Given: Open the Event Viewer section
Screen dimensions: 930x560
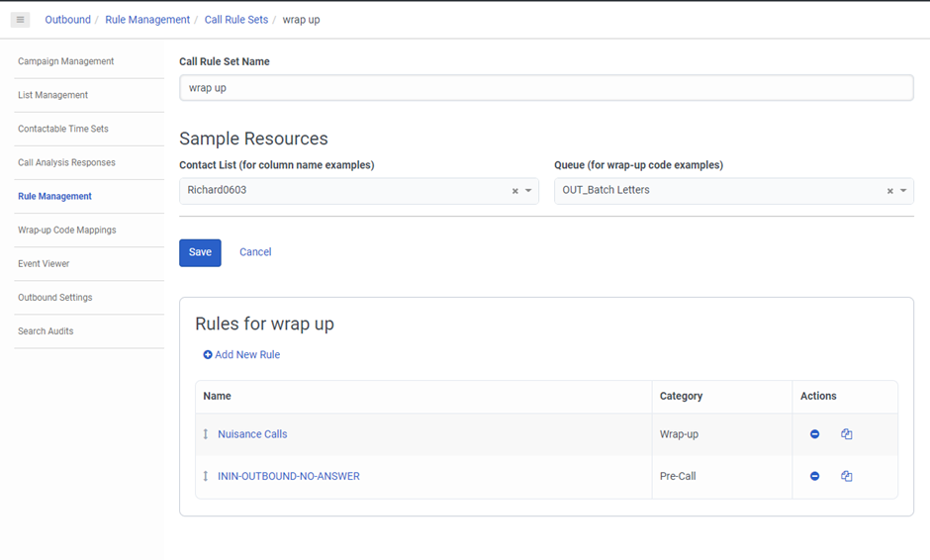Looking at the screenshot, I should point(44,263).
